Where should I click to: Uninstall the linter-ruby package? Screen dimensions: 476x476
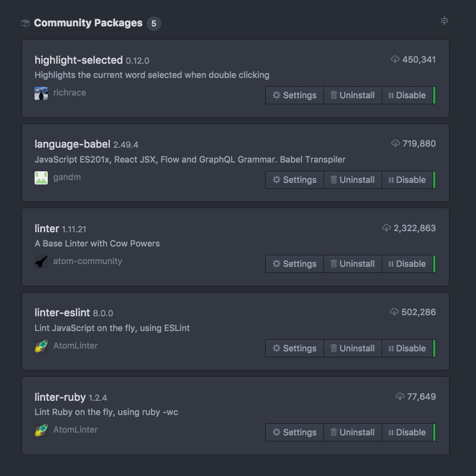coord(352,432)
